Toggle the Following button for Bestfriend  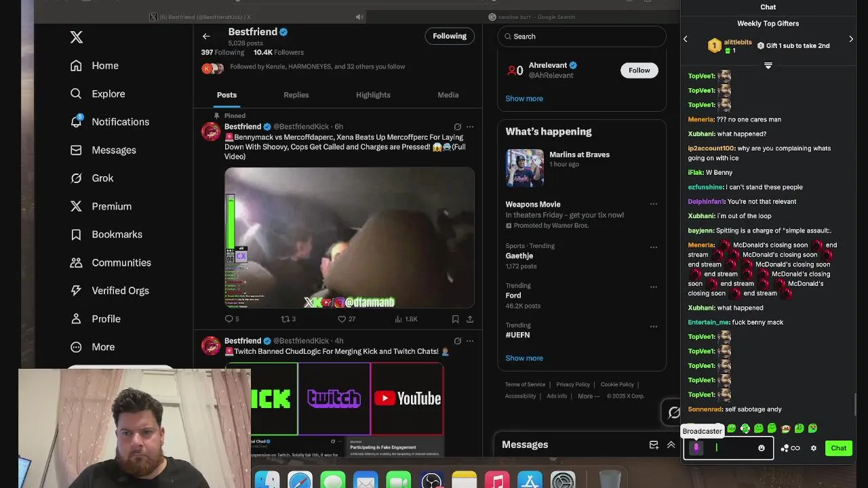point(450,36)
